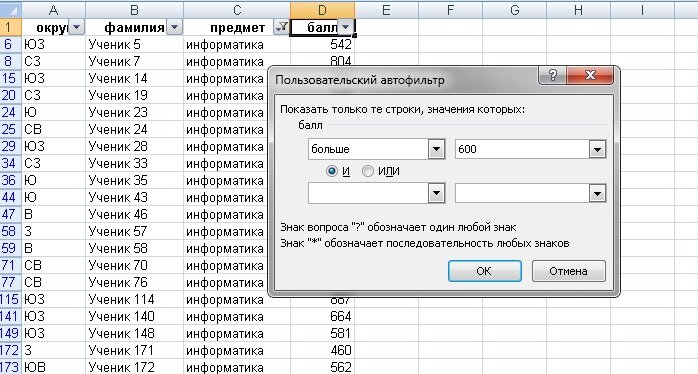Screen dimensions: 698x374
Task: Select column B header
Action: coord(134,10)
